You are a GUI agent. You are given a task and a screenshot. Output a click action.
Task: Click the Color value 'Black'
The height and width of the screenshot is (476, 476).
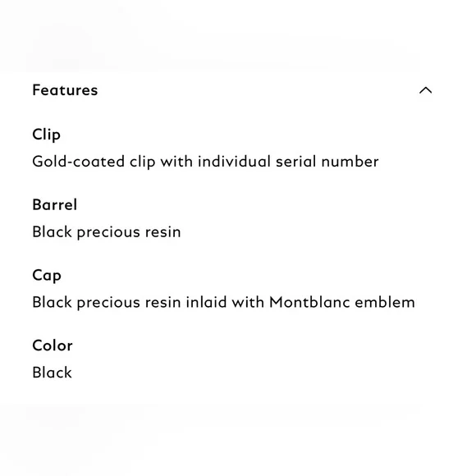point(53,373)
